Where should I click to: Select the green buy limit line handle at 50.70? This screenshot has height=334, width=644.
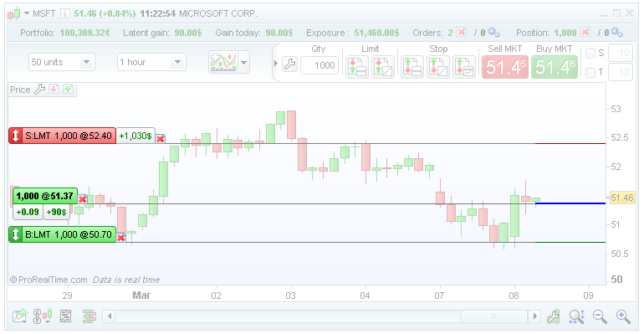point(570,243)
